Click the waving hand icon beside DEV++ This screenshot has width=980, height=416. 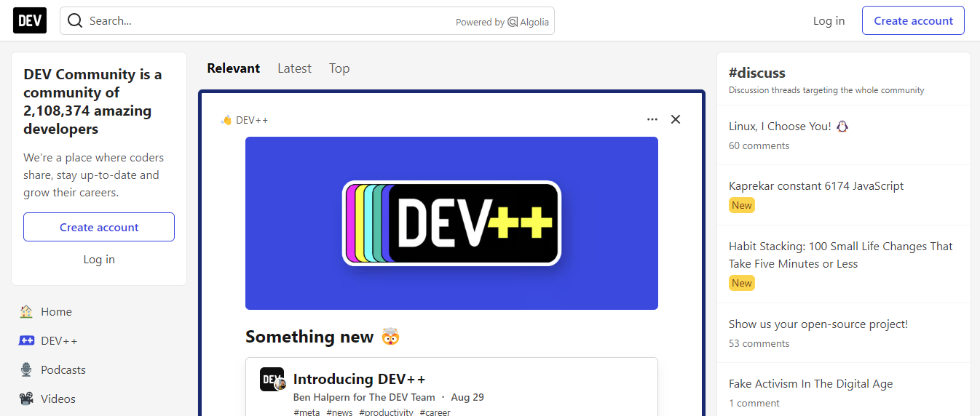coord(226,120)
